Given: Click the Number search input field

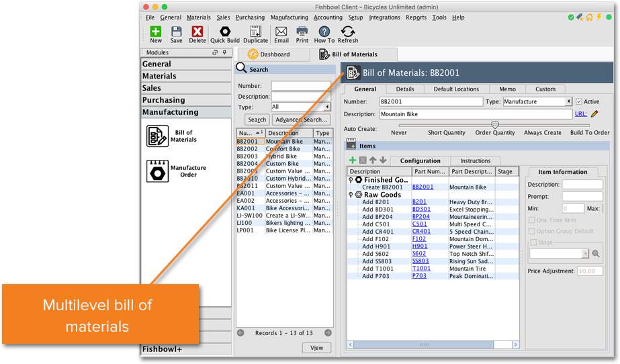Looking at the screenshot, I should pyautogui.click(x=301, y=85).
